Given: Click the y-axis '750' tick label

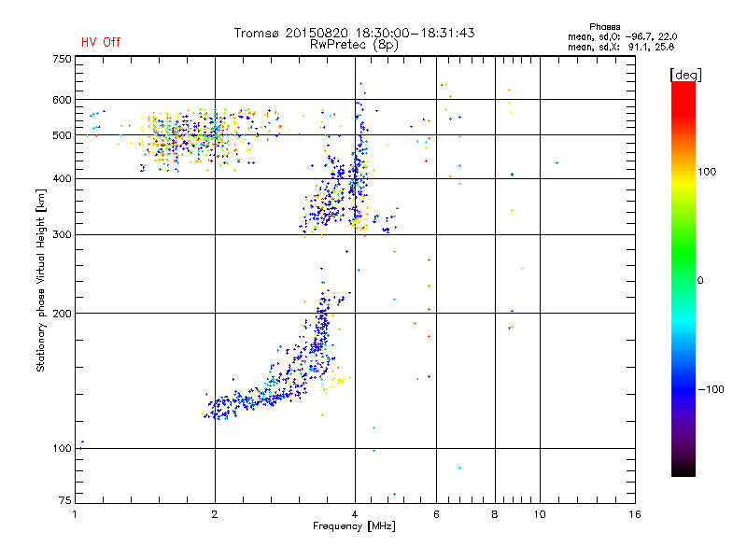Looking at the screenshot, I should pos(62,59).
